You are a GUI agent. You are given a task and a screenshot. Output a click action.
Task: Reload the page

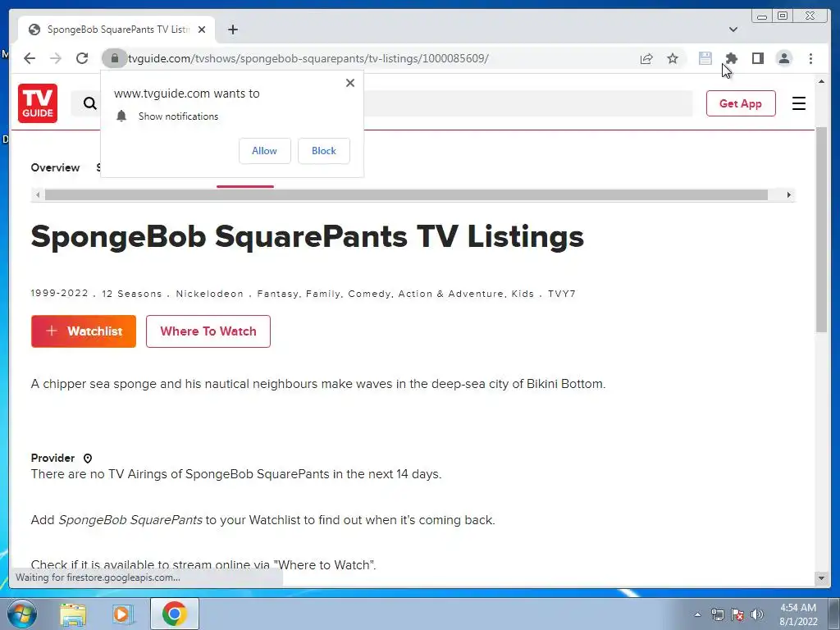click(82, 58)
